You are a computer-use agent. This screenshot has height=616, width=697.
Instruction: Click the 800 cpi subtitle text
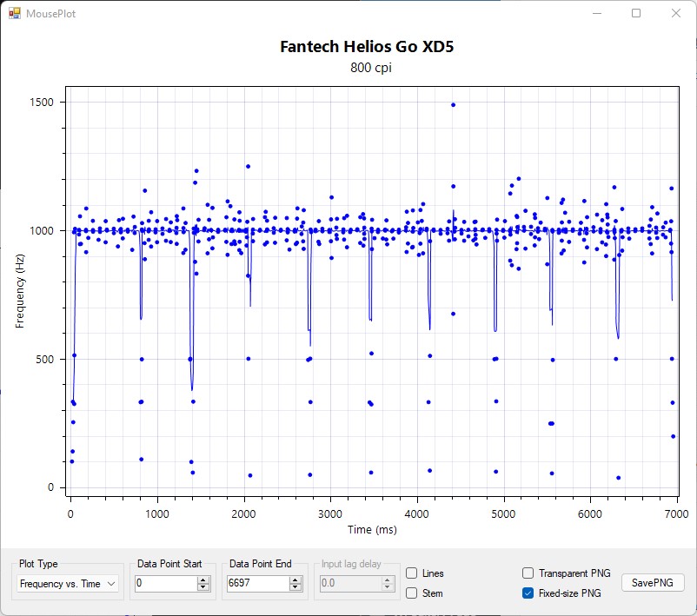coord(367,68)
